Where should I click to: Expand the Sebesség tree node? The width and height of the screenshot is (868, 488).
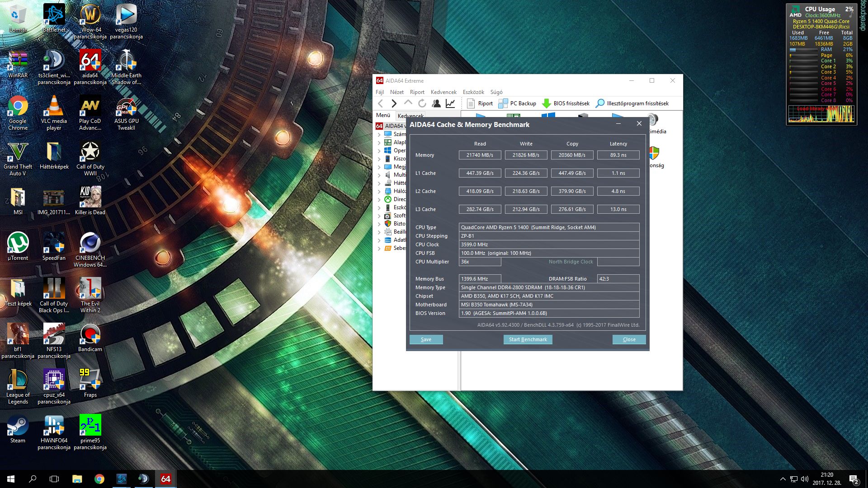coord(379,248)
